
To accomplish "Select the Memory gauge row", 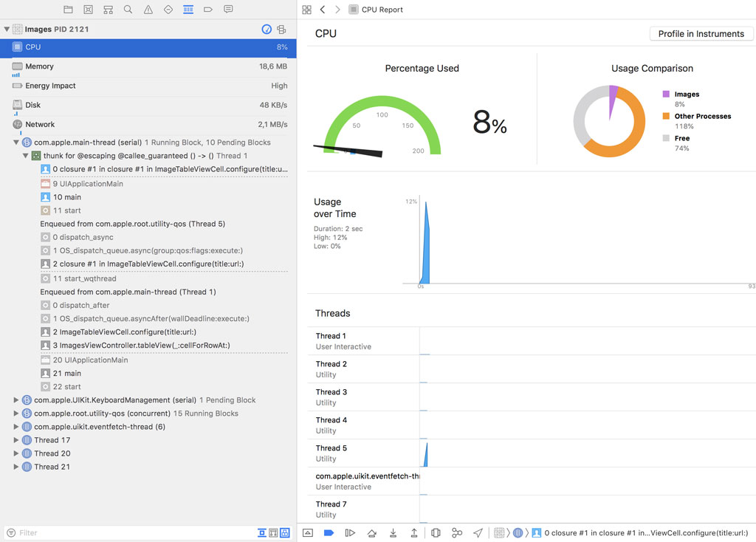I will tap(148, 66).
